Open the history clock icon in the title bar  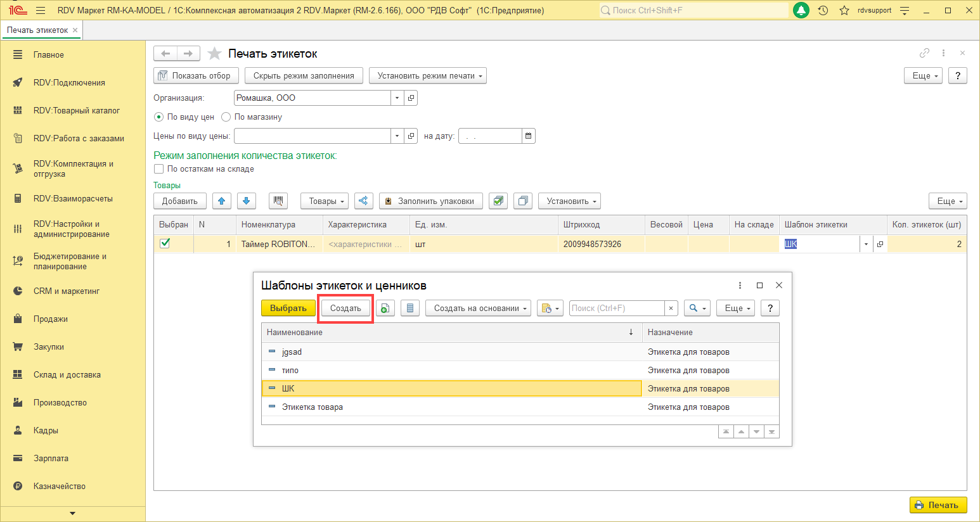pos(823,10)
